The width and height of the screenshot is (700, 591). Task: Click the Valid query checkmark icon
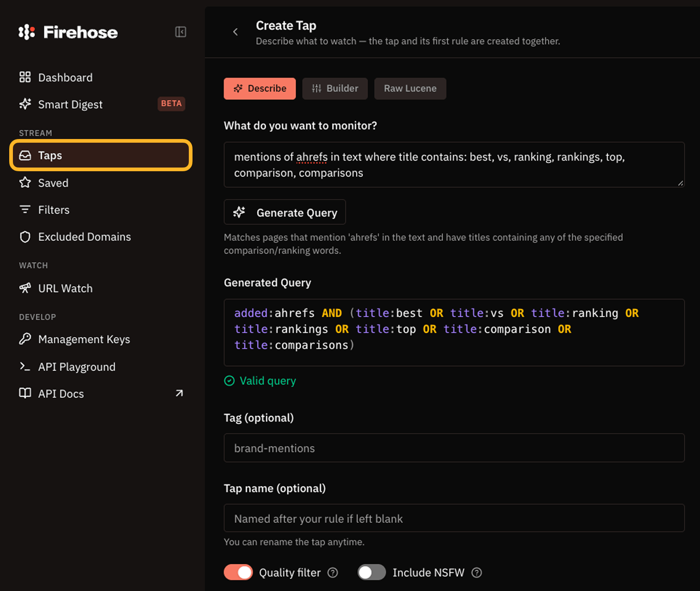tap(229, 381)
